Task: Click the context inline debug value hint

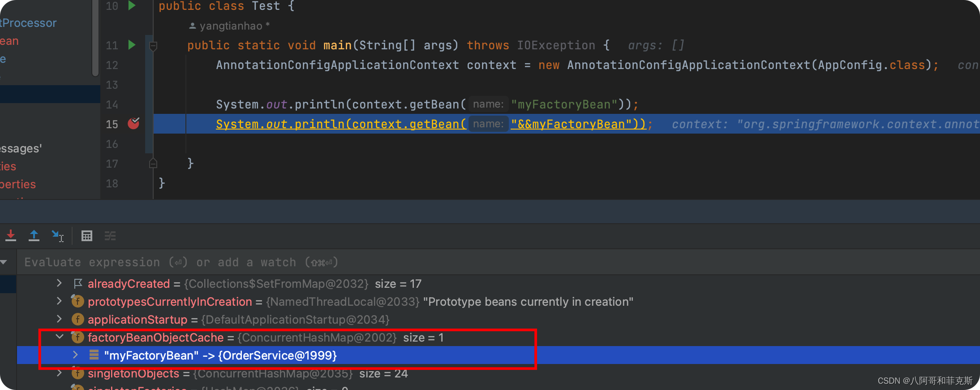Action: (x=825, y=124)
